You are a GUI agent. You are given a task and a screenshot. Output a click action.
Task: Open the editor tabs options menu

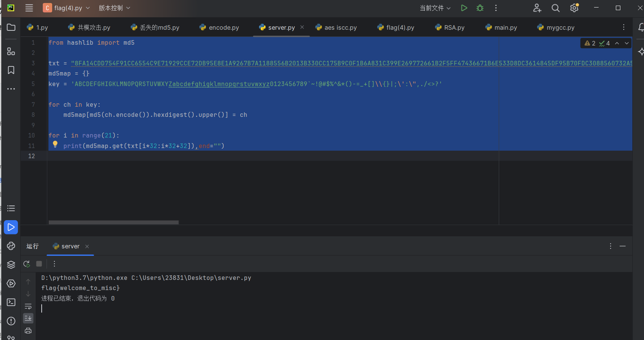coord(623,27)
